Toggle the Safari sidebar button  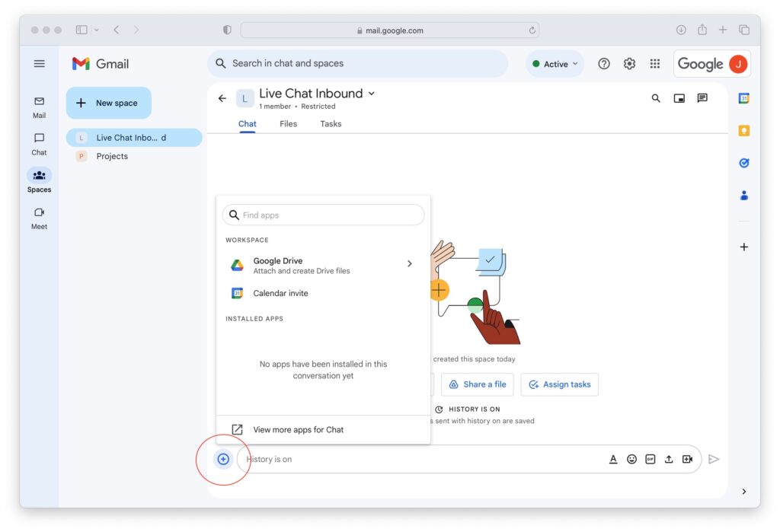pos(82,30)
